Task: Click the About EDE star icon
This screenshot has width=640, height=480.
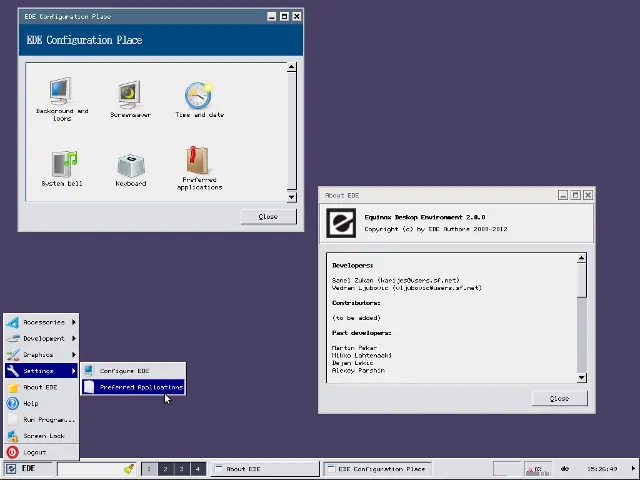Action: coord(13,387)
